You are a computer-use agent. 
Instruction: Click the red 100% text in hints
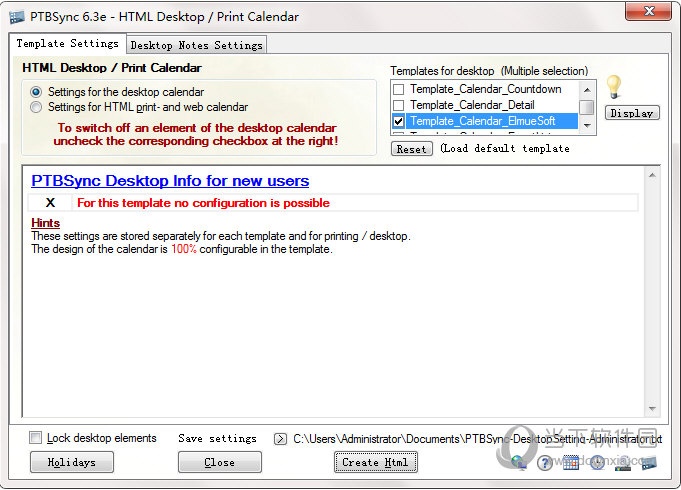(184, 249)
